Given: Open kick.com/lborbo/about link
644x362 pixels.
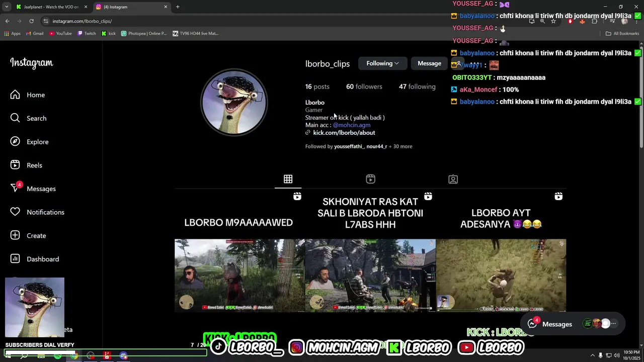Looking at the screenshot, I should tap(344, 133).
